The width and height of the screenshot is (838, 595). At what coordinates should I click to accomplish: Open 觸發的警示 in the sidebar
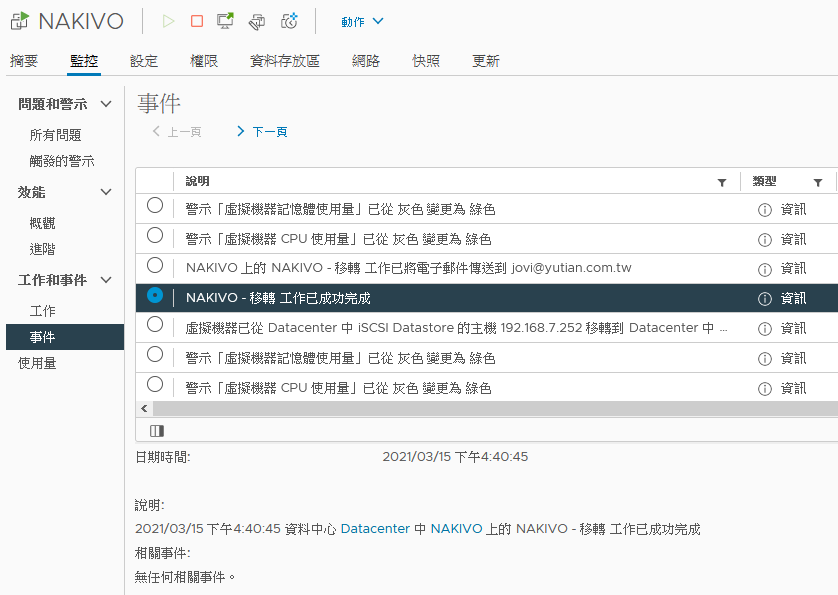[x=61, y=161]
